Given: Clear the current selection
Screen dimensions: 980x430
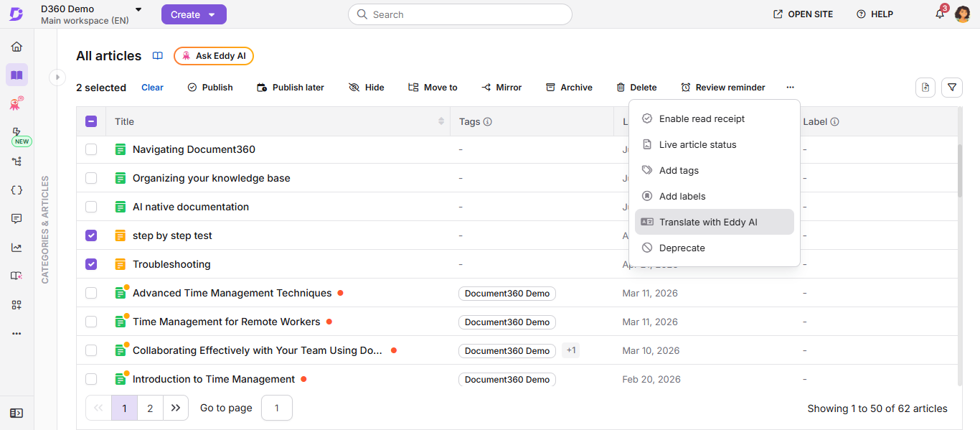Looking at the screenshot, I should pos(152,88).
